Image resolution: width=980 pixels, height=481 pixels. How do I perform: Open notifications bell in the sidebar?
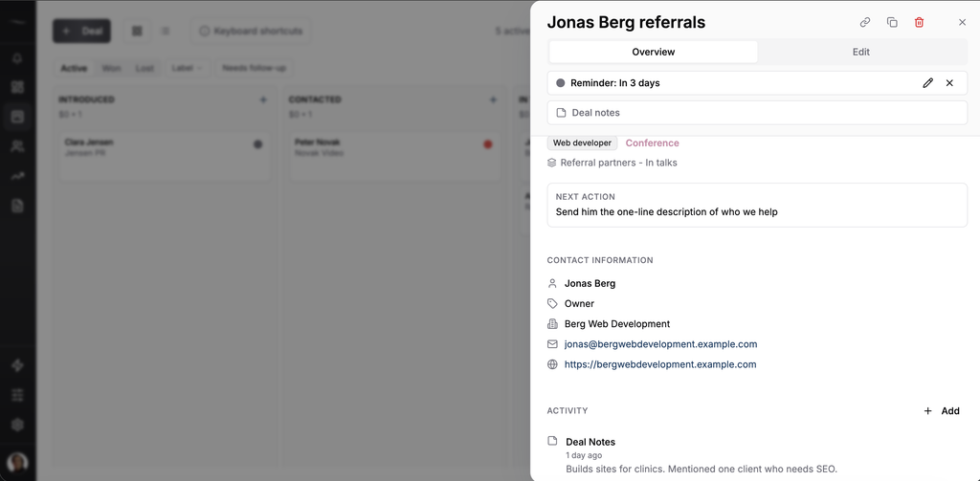[17, 58]
